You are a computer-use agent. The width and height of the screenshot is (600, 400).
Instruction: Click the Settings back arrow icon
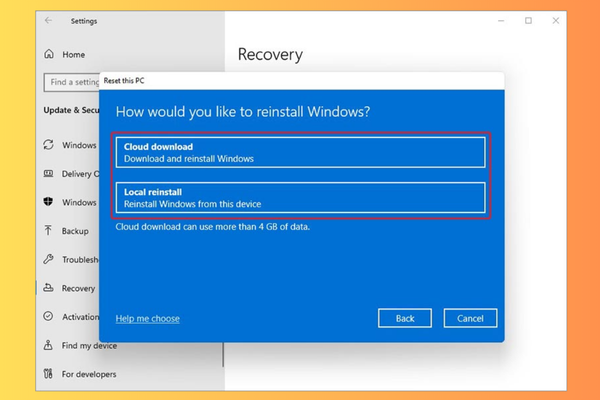pos(48,20)
